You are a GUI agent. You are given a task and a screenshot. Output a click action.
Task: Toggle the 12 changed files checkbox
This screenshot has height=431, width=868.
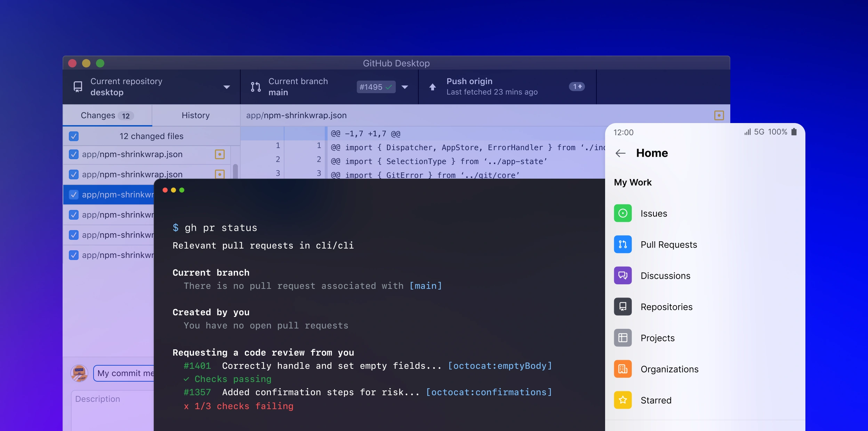(x=73, y=136)
